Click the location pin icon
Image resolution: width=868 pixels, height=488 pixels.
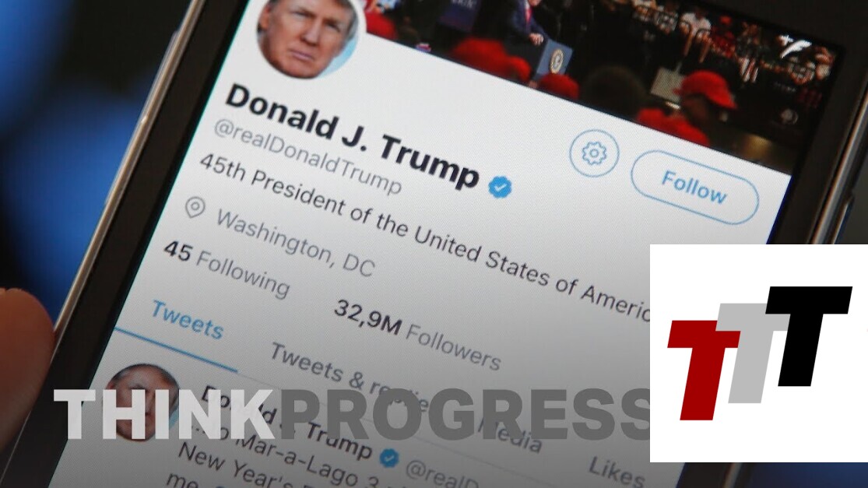(195, 208)
